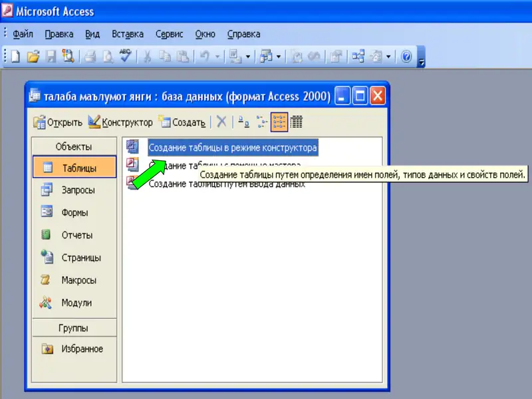Toggle the List view button
Image resolution: width=532 pixels, height=399 pixels.
[x=279, y=122]
